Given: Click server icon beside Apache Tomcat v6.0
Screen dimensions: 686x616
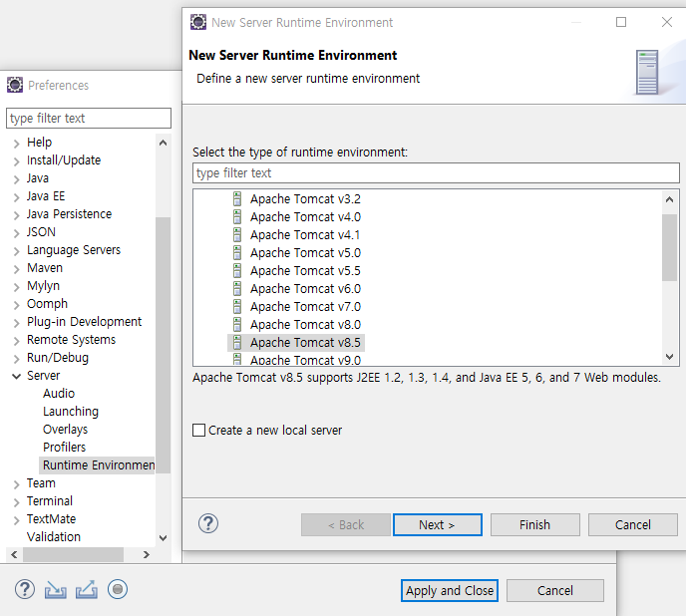Looking at the screenshot, I should click(237, 289).
